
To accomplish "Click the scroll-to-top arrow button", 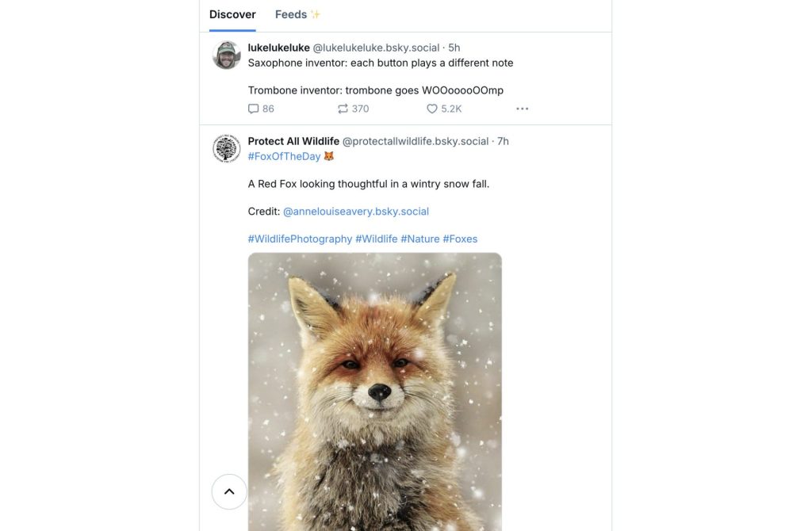I will tap(229, 491).
